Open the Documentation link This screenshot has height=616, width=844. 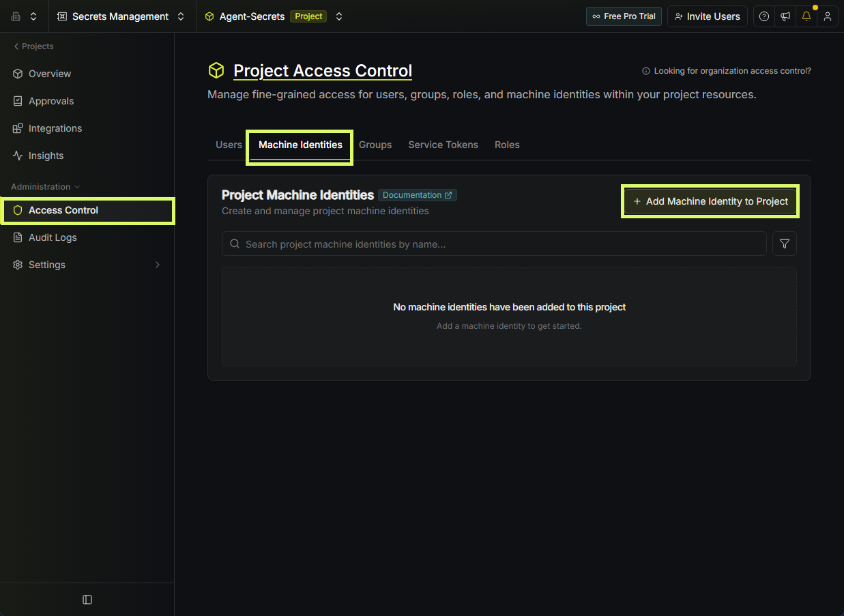[x=418, y=195]
